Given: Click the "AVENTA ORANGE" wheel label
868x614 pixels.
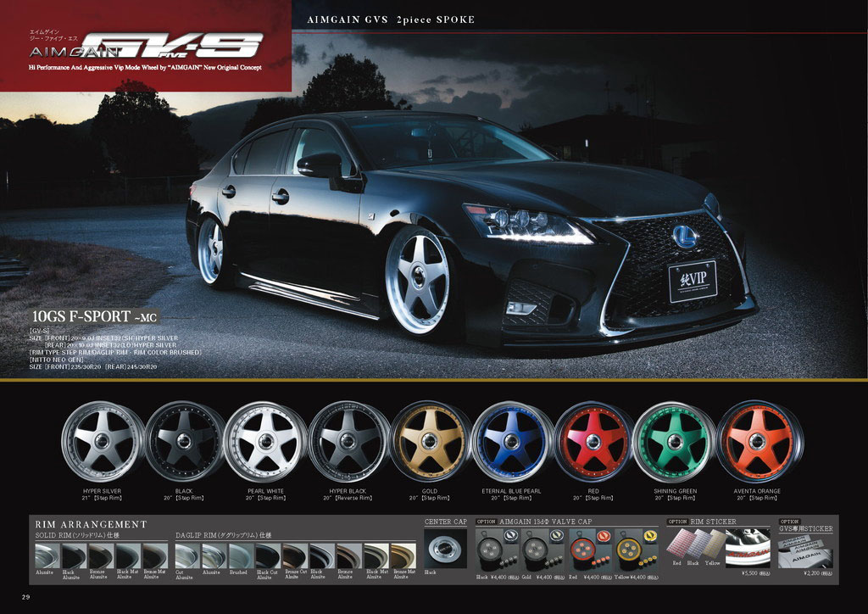Looking at the screenshot, I should coord(757,491).
